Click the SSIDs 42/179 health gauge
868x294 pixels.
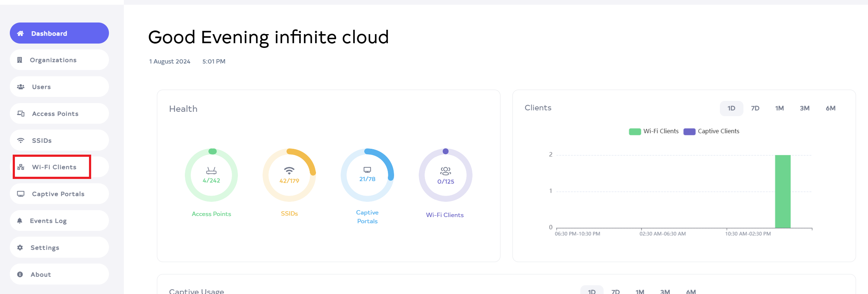click(289, 175)
